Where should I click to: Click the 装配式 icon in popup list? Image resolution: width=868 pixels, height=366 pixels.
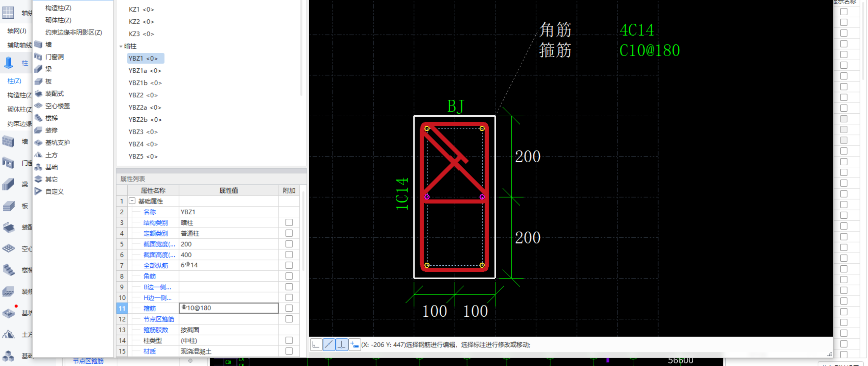click(38, 94)
